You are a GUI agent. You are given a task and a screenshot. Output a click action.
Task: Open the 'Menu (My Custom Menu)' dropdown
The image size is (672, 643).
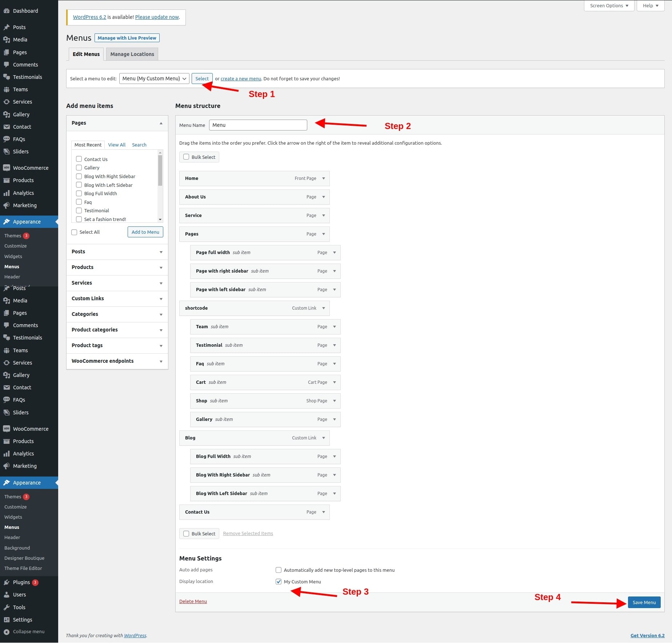tap(154, 79)
